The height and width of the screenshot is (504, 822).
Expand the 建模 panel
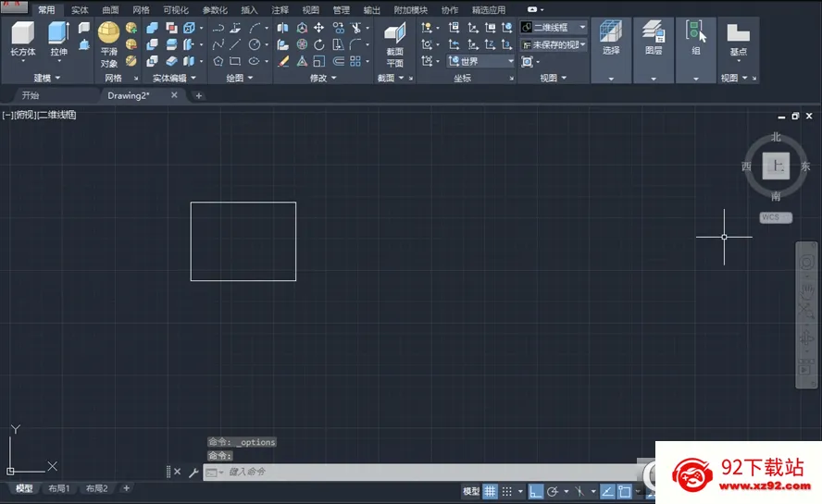pyautogui.click(x=47, y=78)
